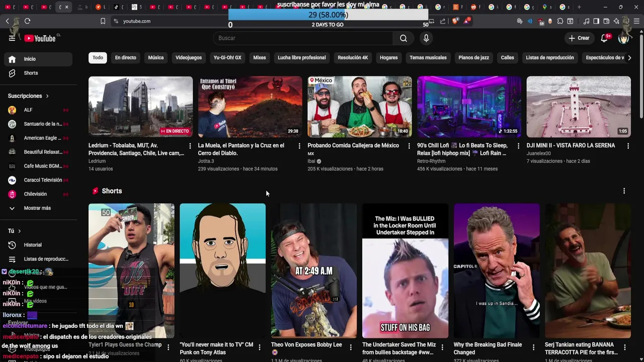This screenshot has height=362, width=644.
Task: Open options for Undertaker short
Action: [x=442, y=347]
